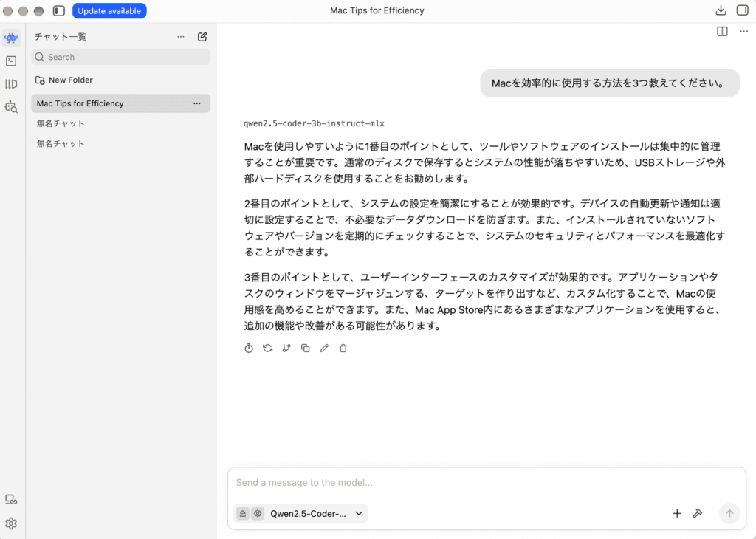Eject the loaded model icon

[243, 513]
